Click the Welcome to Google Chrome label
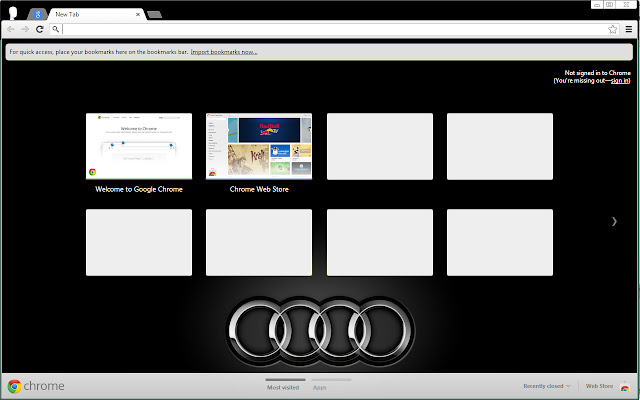This screenshot has width=640, height=400. tap(139, 189)
